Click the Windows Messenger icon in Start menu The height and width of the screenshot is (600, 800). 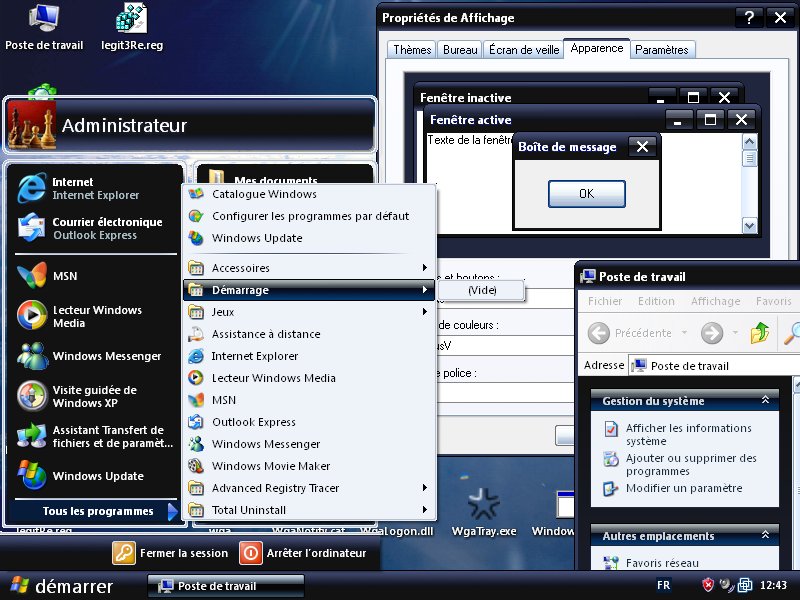[33, 356]
